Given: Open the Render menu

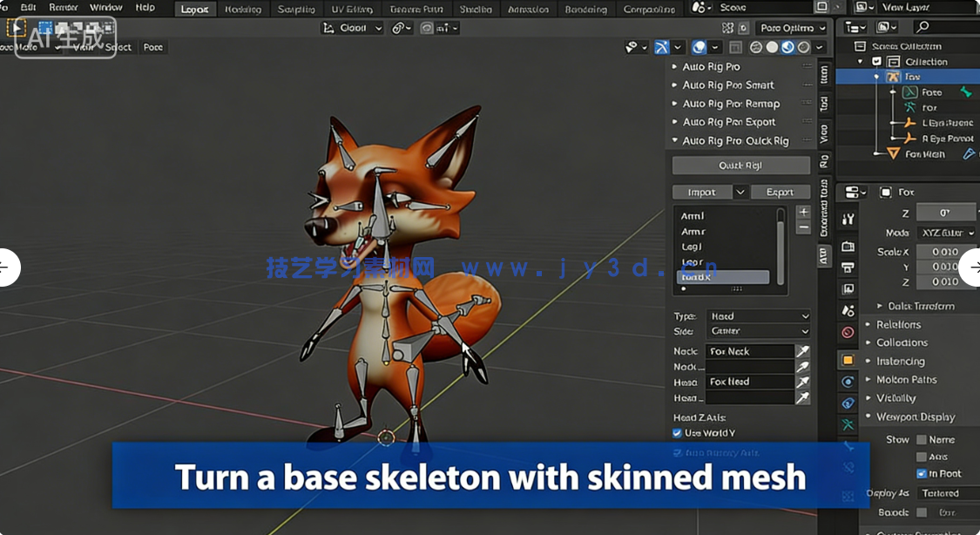Looking at the screenshot, I should (63, 7).
